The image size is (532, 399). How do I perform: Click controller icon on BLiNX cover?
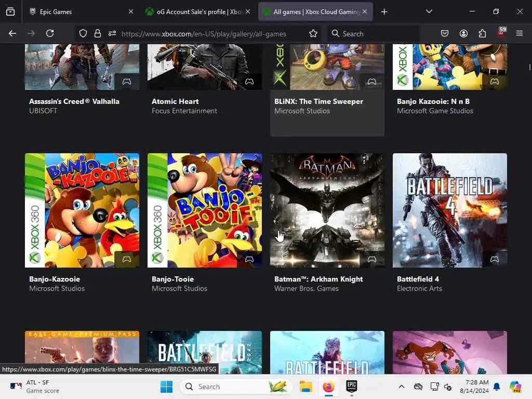pos(372,82)
